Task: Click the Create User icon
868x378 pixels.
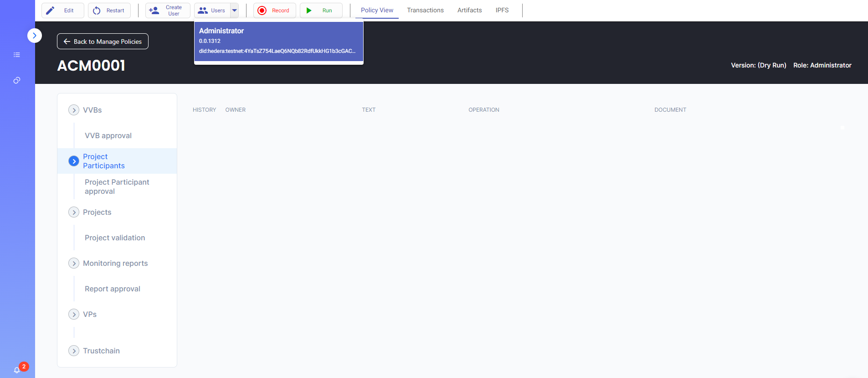Action: pyautogui.click(x=154, y=10)
